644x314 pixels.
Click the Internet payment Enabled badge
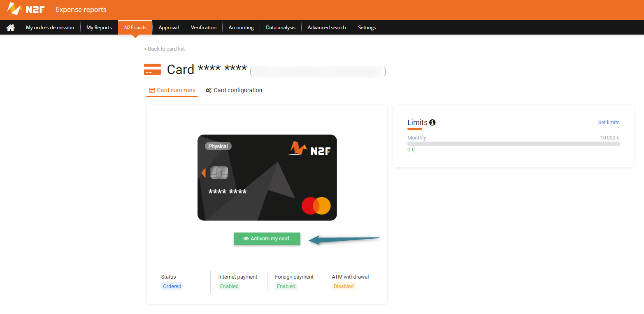coord(229,286)
